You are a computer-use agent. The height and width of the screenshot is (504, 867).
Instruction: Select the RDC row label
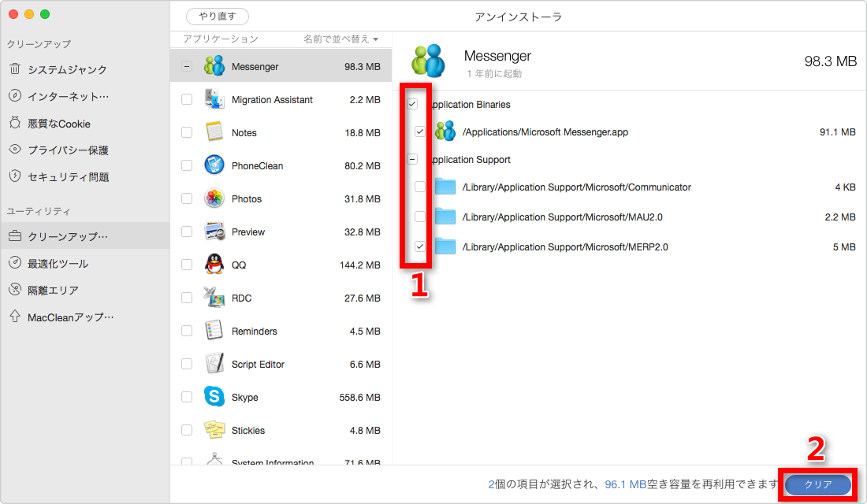242,298
